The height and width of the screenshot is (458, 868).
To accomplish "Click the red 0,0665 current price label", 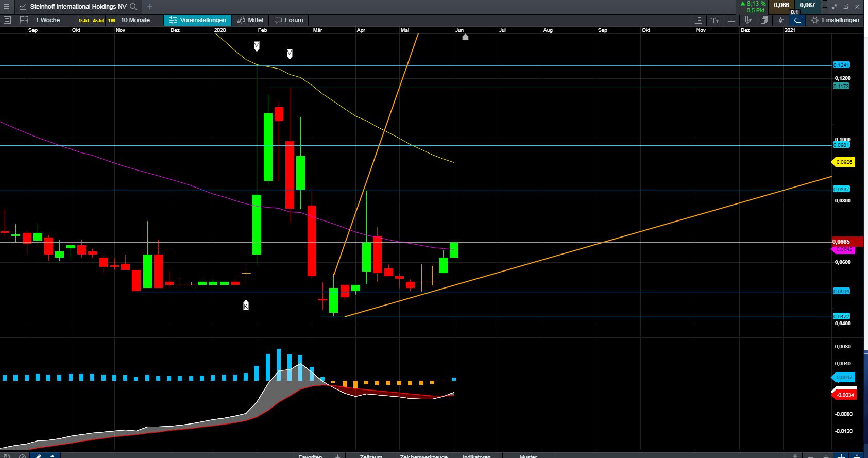I will (x=847, y=242).
